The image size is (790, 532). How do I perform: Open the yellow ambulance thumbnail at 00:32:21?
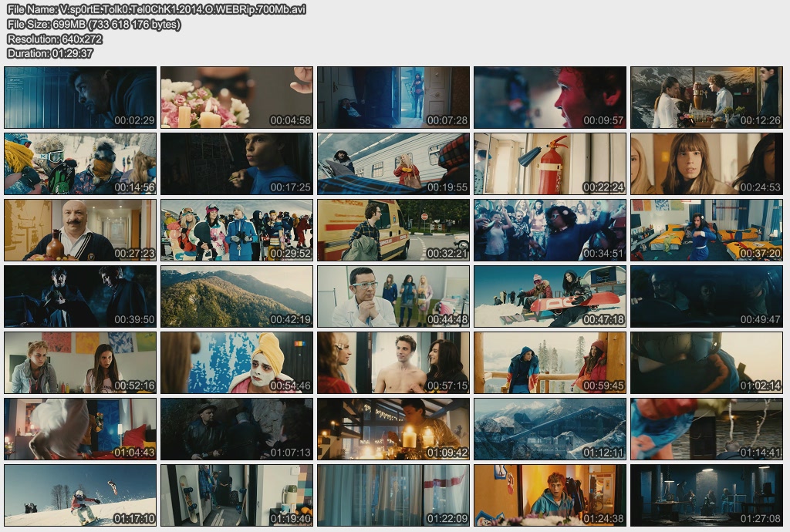[393, 230]
